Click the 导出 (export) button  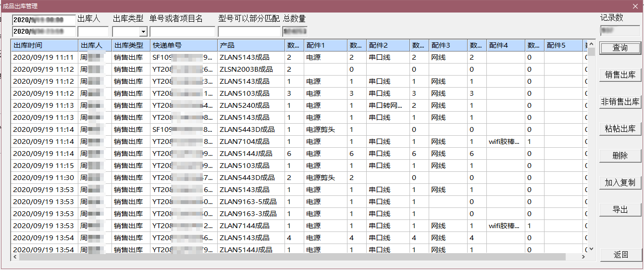pos(620,210)
